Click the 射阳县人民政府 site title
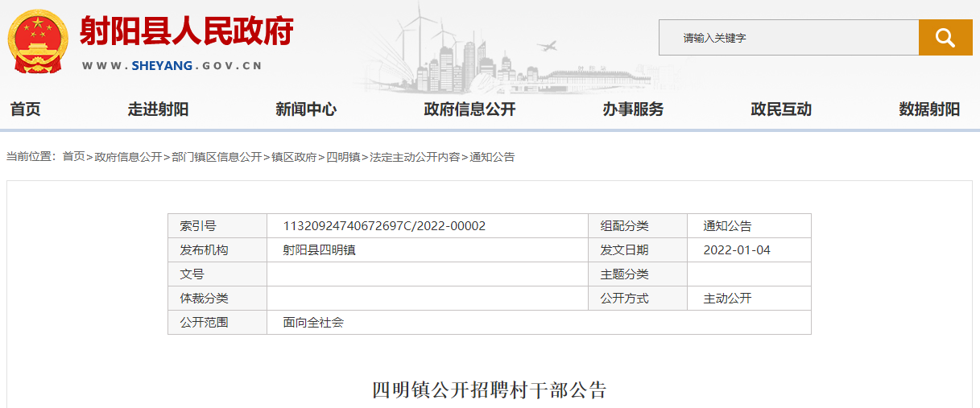 pyautogui.click(x=186, y=31)
